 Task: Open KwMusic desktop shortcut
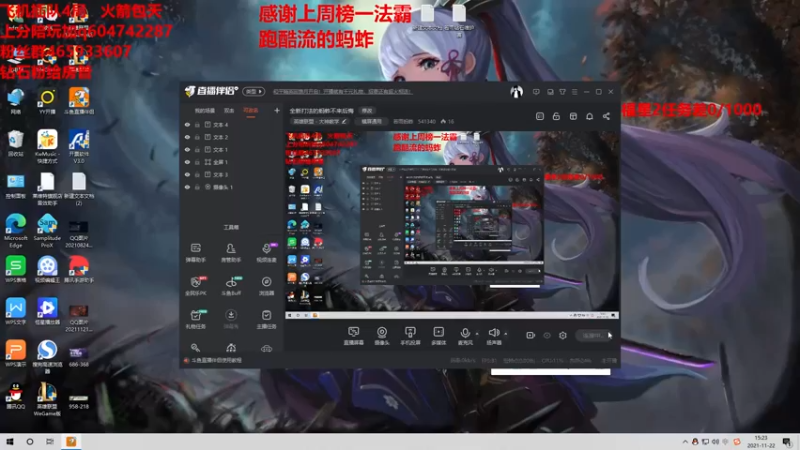point(47,146)
